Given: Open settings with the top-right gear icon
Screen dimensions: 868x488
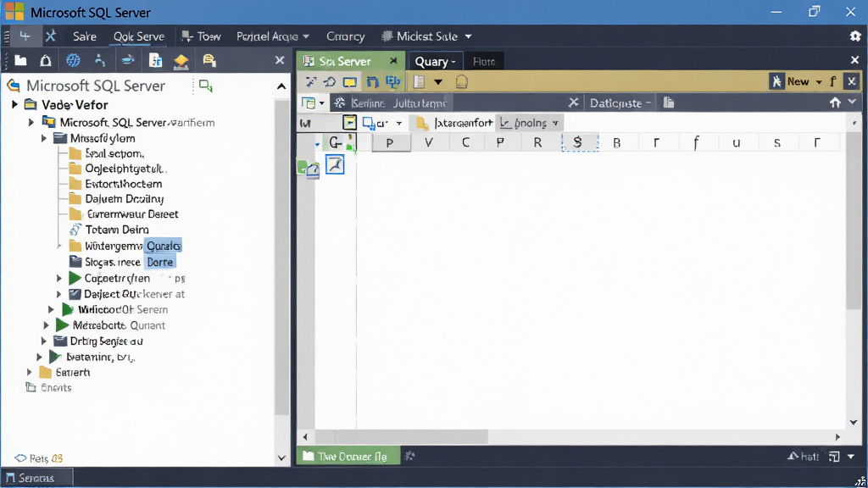Looking at the screenshot, I should (x=855, y=36).
